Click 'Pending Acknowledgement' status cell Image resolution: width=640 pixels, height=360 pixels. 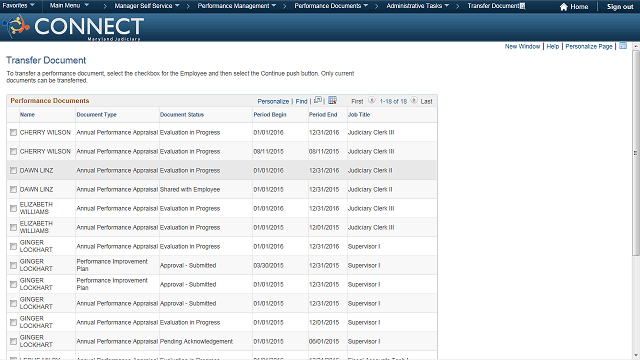click(x=196, y=341)
